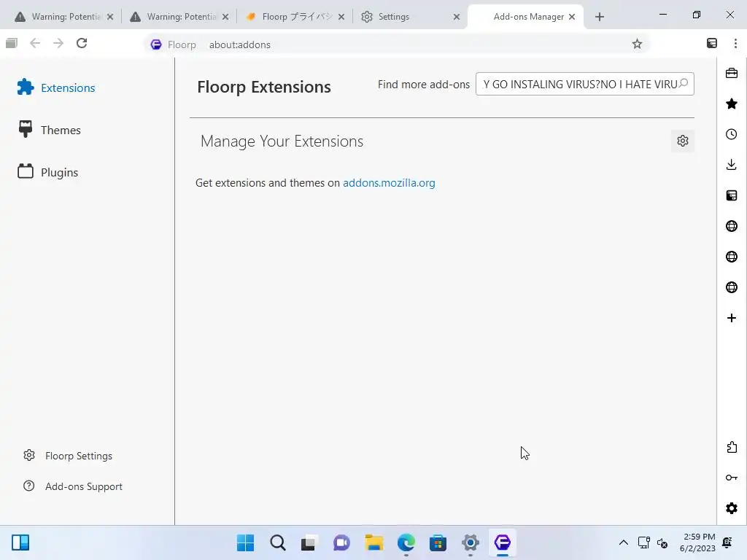
Task: Click the Find more add-ons search field
Action: tap(584, 85)
